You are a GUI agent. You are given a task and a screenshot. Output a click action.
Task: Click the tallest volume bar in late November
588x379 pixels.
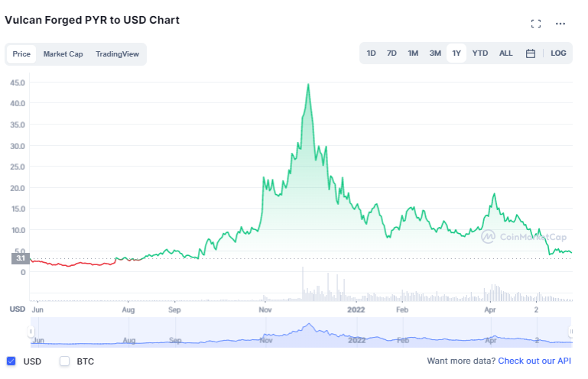tap(303, 283)
